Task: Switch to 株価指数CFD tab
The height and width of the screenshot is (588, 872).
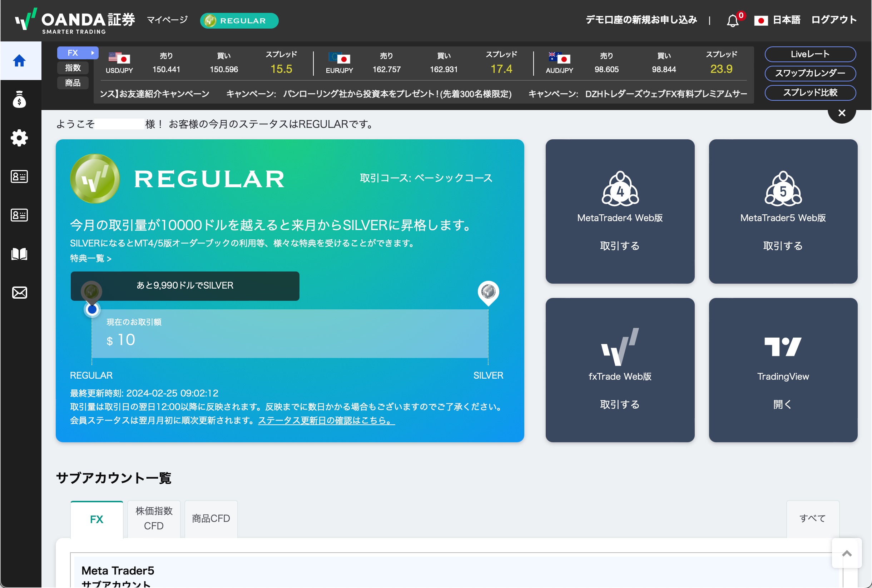Action: [154, 519]
